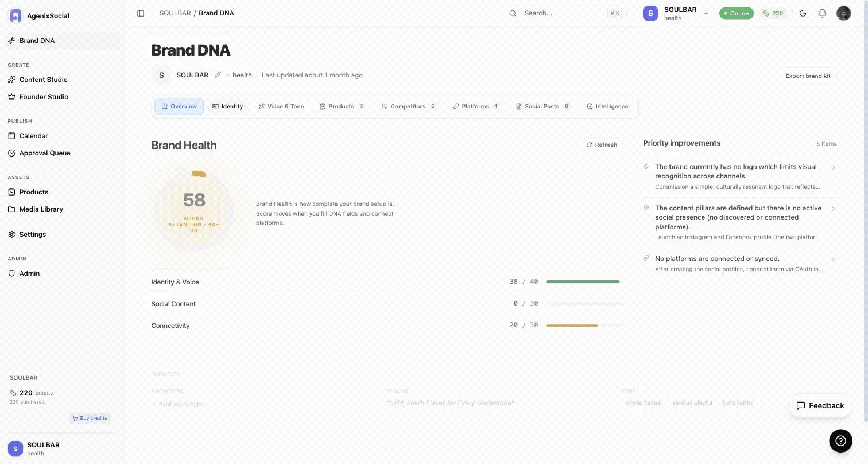Click the tagline 'Bold, Fresh Flavor for Every Generation'
The height and width of the screenshot is (464, 868).
[450, 403]
